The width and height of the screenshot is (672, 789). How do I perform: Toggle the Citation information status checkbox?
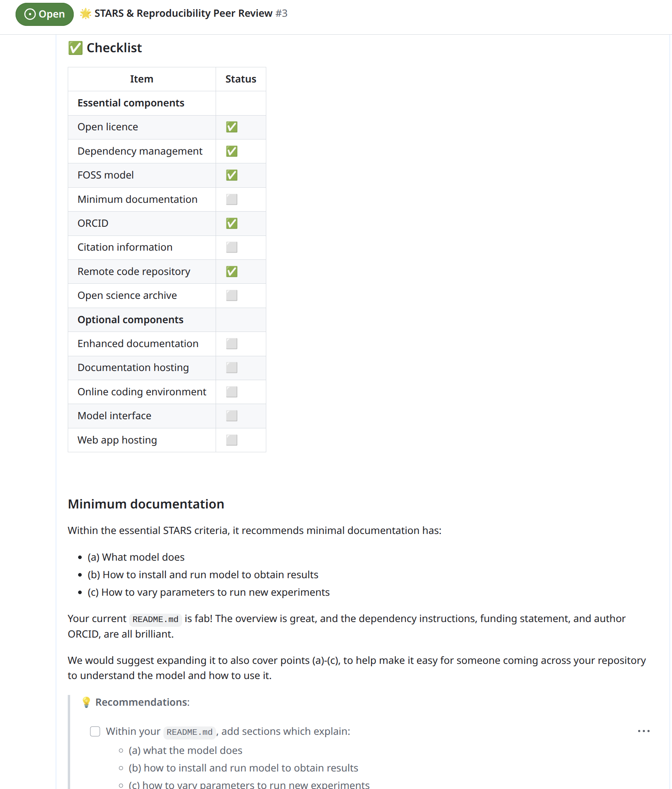[x=232, y=247]
